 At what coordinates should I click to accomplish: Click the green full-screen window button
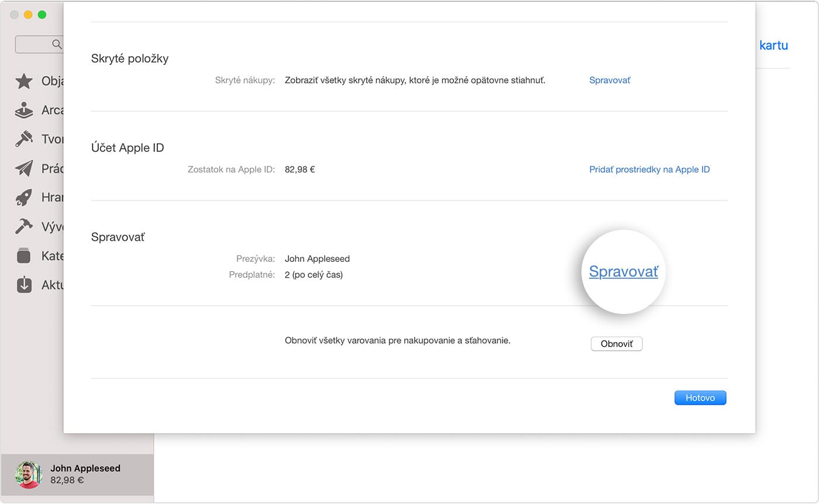click(42, 15)
